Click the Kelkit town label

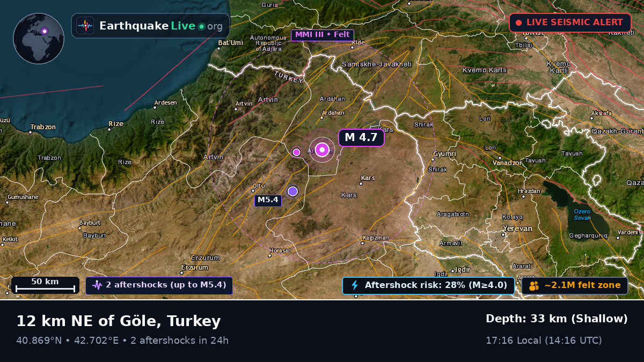(10, 239)
